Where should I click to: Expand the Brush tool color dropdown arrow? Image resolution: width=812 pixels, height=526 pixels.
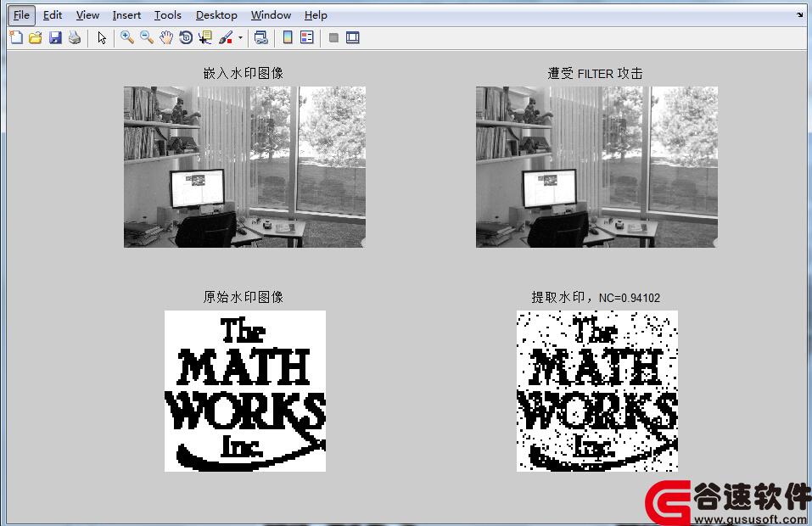click(240, 37)
